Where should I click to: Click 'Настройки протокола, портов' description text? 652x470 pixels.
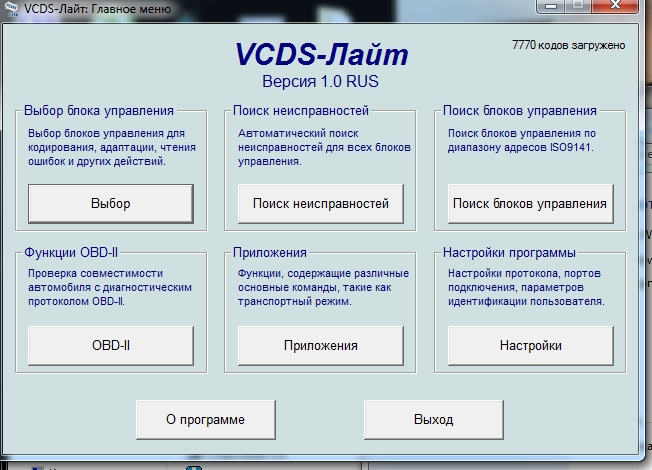coord(524,273)
